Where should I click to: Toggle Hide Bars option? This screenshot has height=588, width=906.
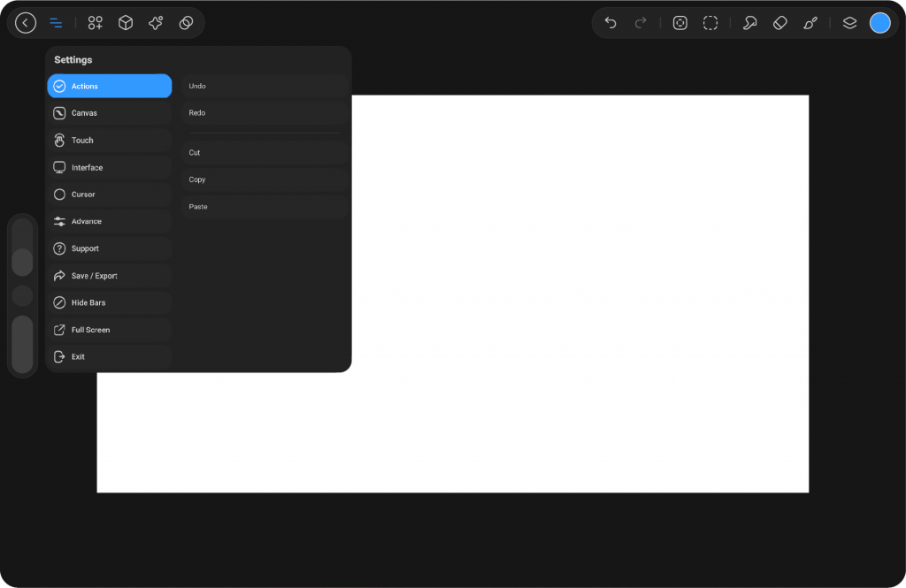(109, 302)
